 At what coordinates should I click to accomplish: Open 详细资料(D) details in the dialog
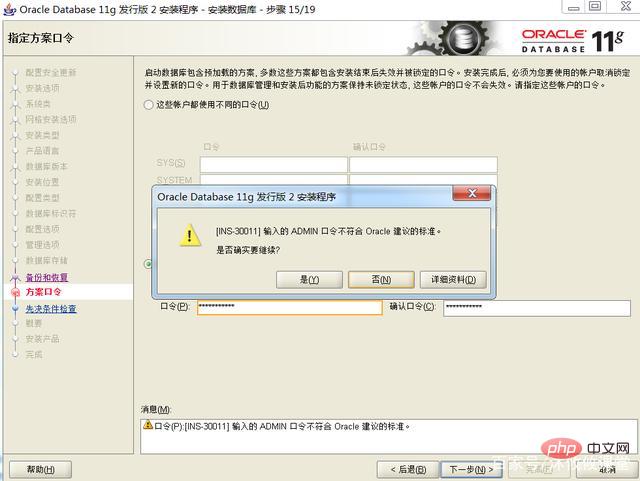[x=453, y=280]
